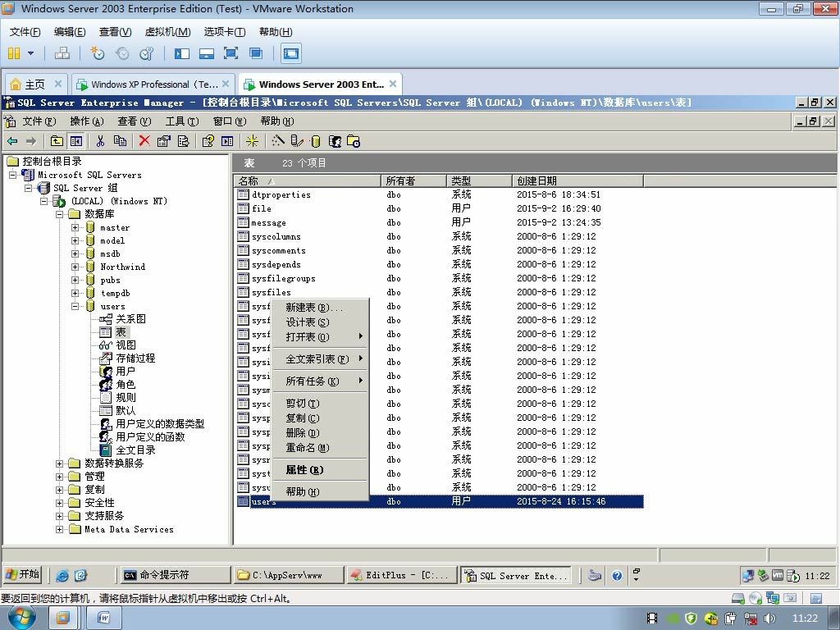Click the VMware show library sidebar icon

tap(182, 53)
